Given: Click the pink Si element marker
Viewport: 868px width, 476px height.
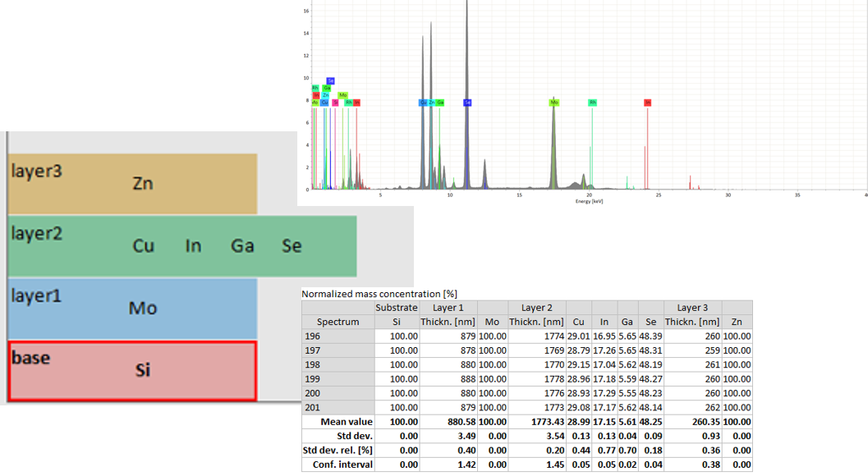Looking at the screenshot, I should [x=335, y=102].
